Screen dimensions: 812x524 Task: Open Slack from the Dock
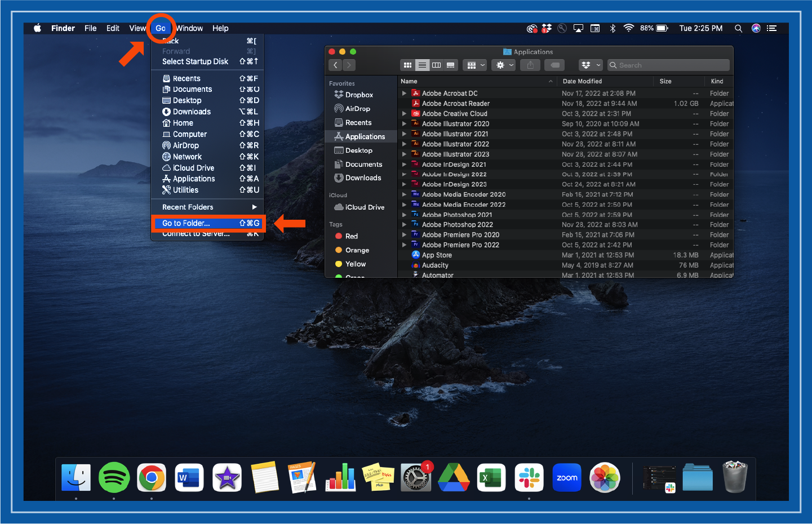pos(529,478)
